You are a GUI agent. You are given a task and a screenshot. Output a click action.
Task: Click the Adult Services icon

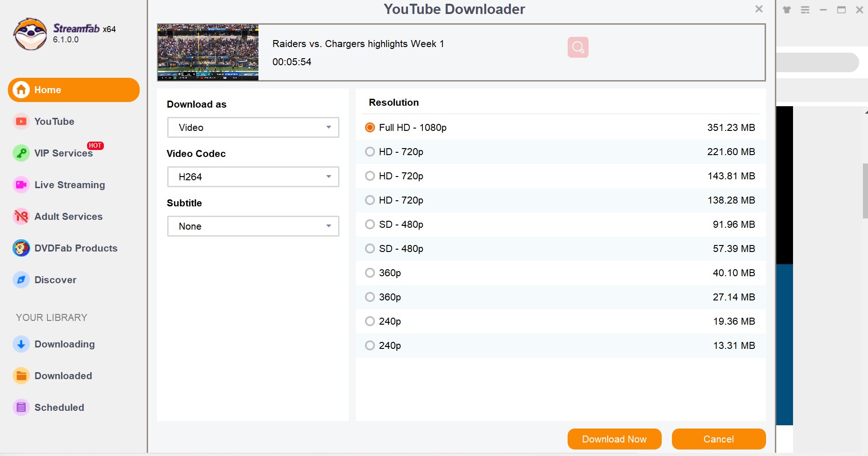point(21,217)
